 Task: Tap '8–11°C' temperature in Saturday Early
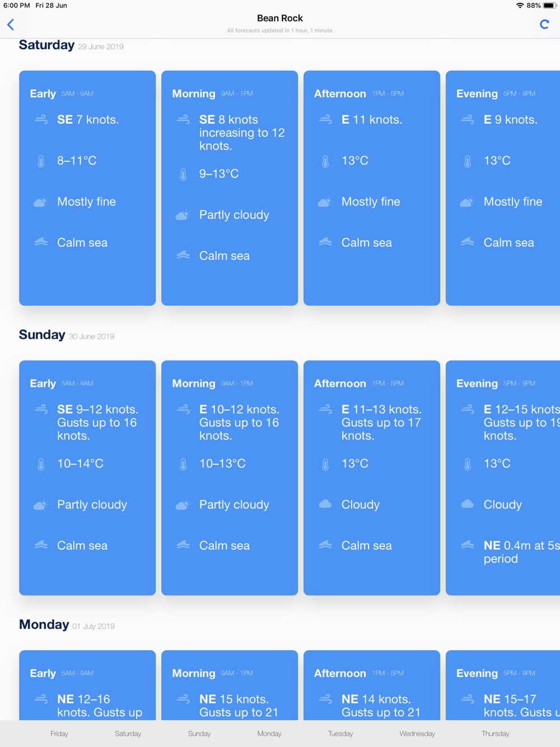(x=77, y=161)
